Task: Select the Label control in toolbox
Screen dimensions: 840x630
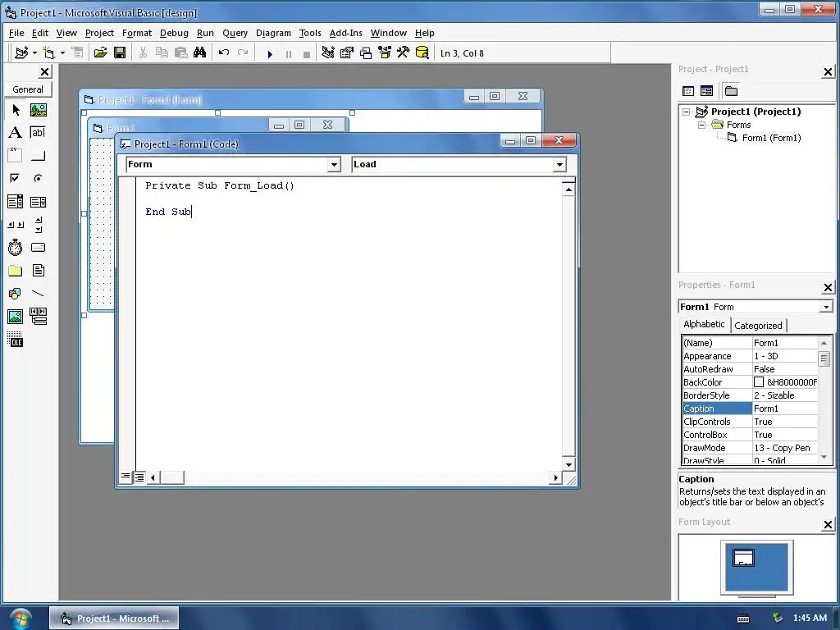Action: tap(16, 132)
